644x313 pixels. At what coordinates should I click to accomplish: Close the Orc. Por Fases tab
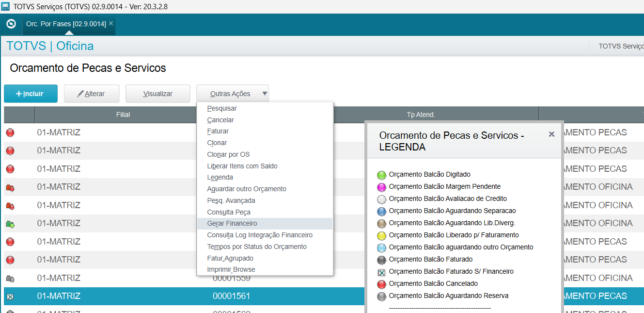[111, 23]
